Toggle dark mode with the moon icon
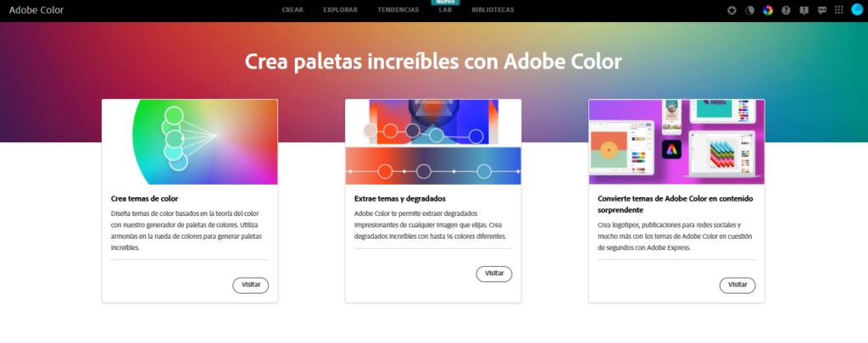 click(750, 10)
